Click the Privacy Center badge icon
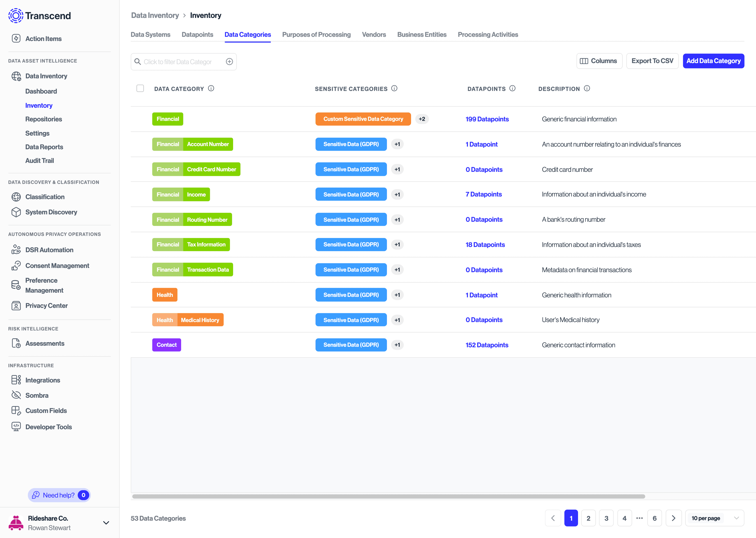756x538 pixels. 17,305
